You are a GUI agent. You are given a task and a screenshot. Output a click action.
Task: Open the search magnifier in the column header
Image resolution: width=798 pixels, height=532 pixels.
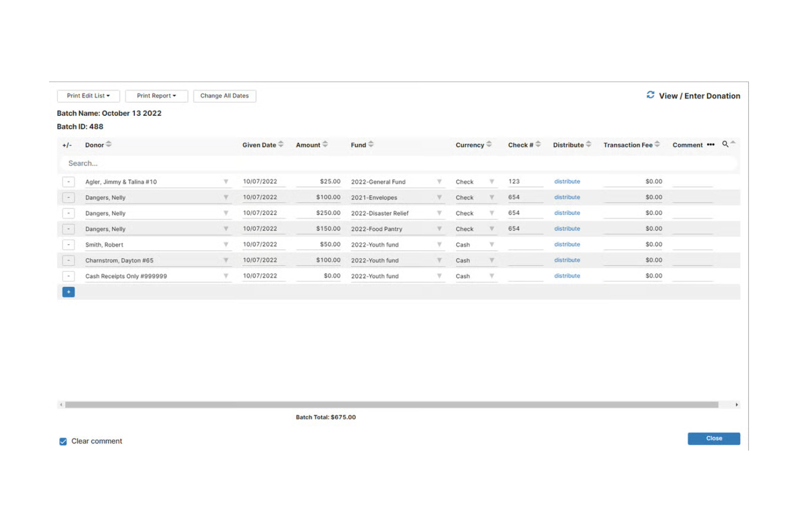pyautogui.click(x=725, y=144)
